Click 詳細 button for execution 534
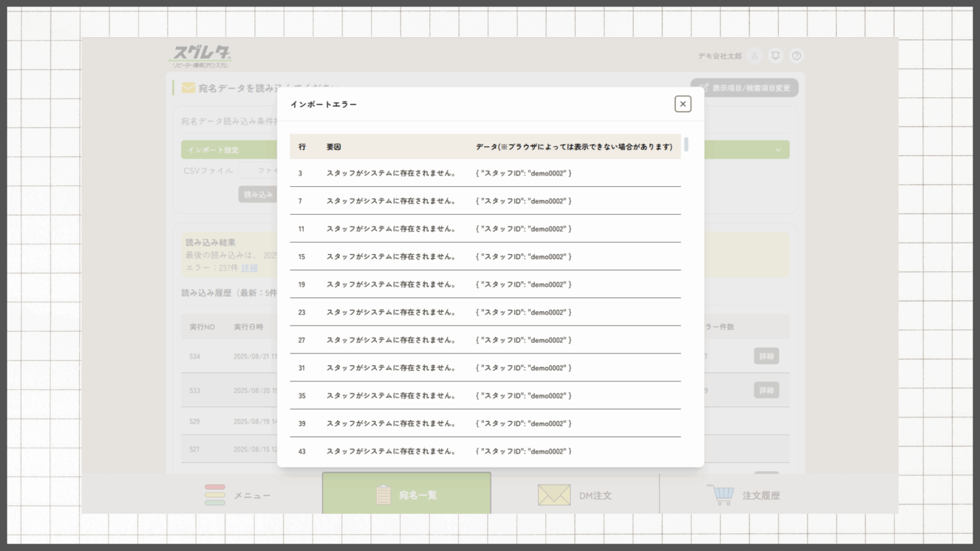This screenshot has height=551, width=980. [766, 356]
